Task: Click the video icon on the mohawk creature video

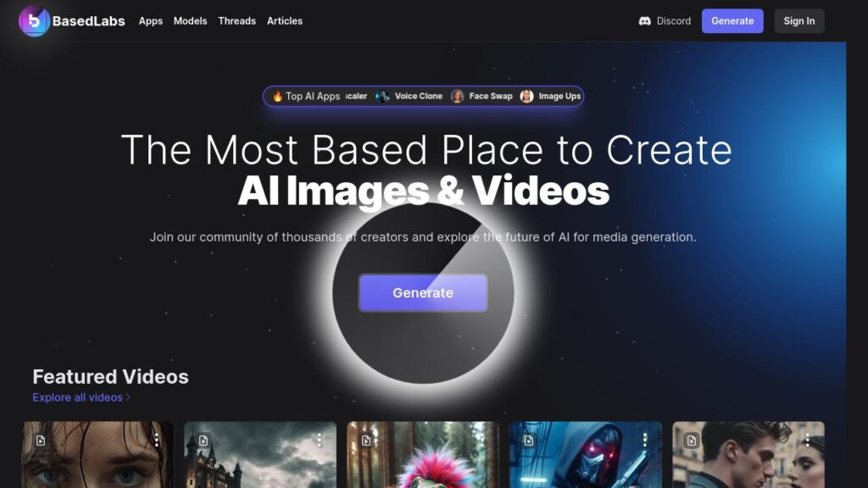Action: tap(366, 439)
